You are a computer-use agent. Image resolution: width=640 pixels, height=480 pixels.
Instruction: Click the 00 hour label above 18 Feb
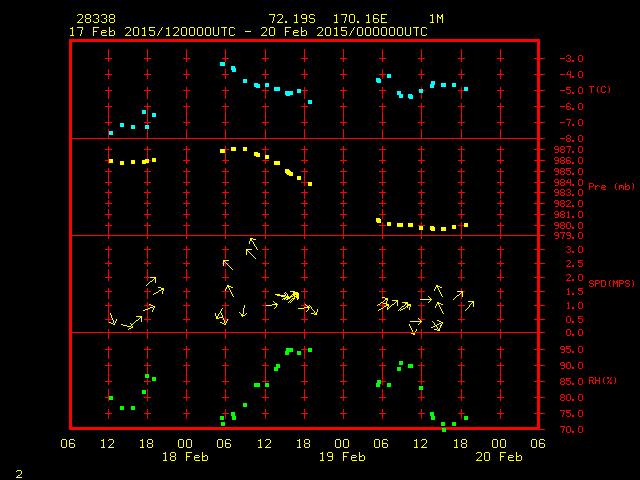[185, 444]
